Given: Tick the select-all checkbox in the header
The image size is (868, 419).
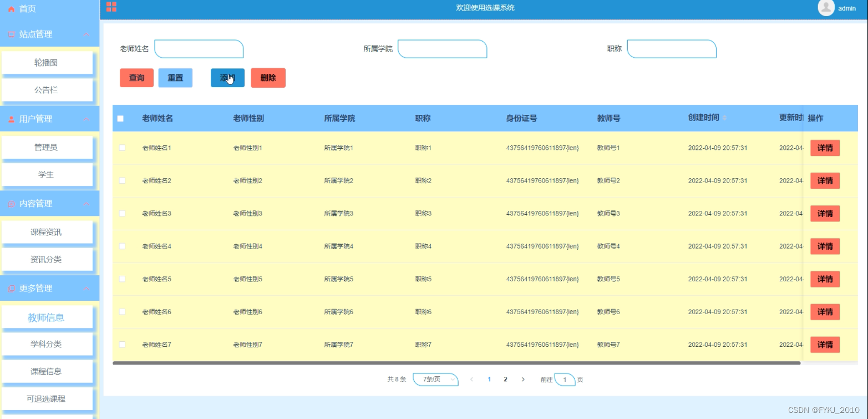Looking at the screenshot, I should tap(120, 118).
